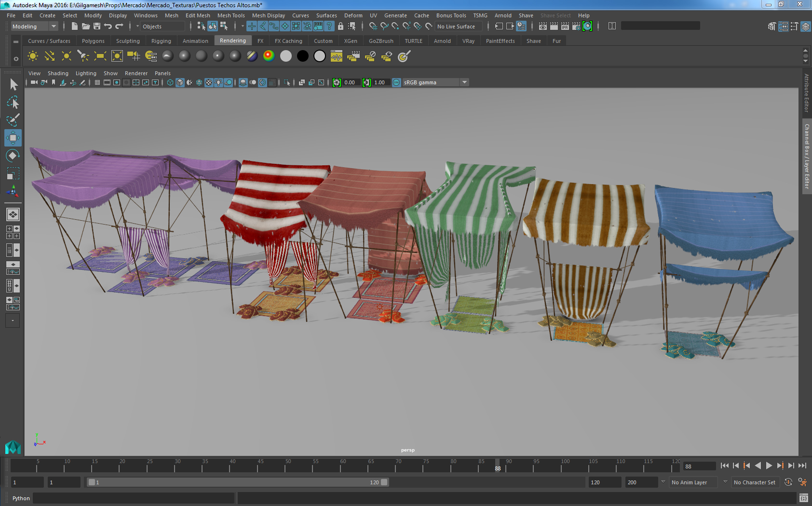Select the Rotate tool in the toolbox
This screenshot has height=506, width=812.
pyautogui.click(x=13, y=156)
